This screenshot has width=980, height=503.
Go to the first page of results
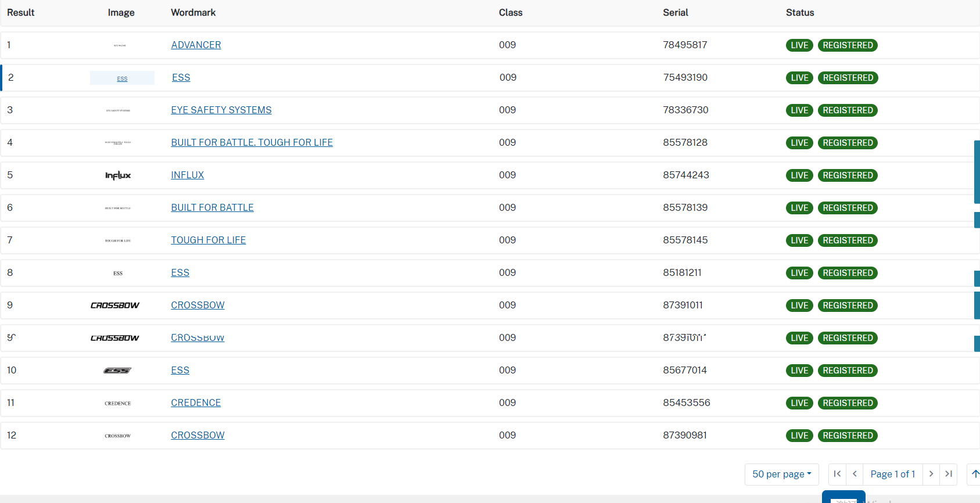(x=837, y=474)
